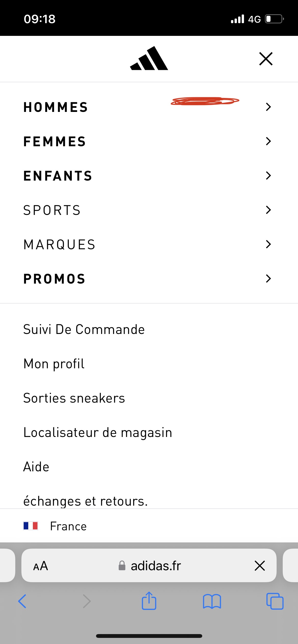Go to Mon profil
Screen dimensions: 298x644
54,364
